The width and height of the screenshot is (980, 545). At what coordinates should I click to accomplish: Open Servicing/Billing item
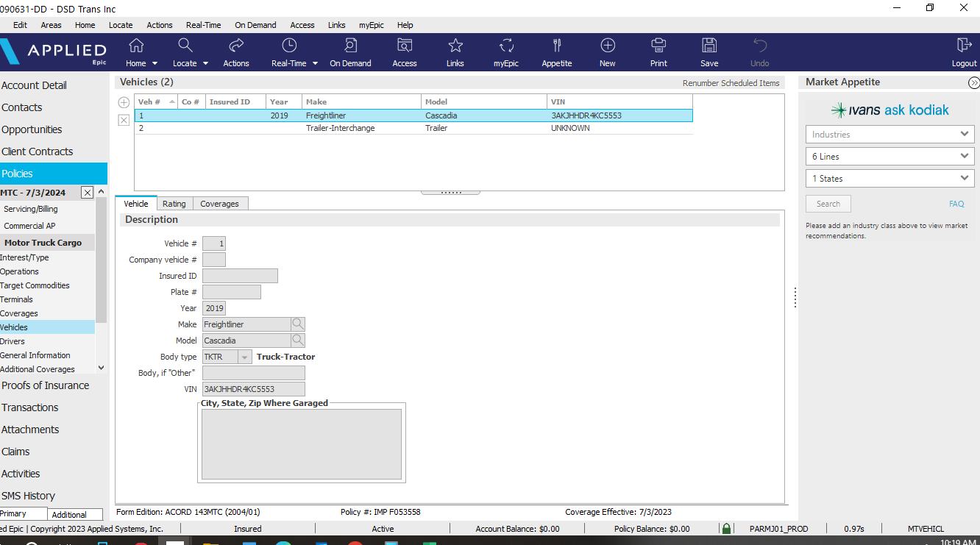pyautogui.click(x=30, y=209)
